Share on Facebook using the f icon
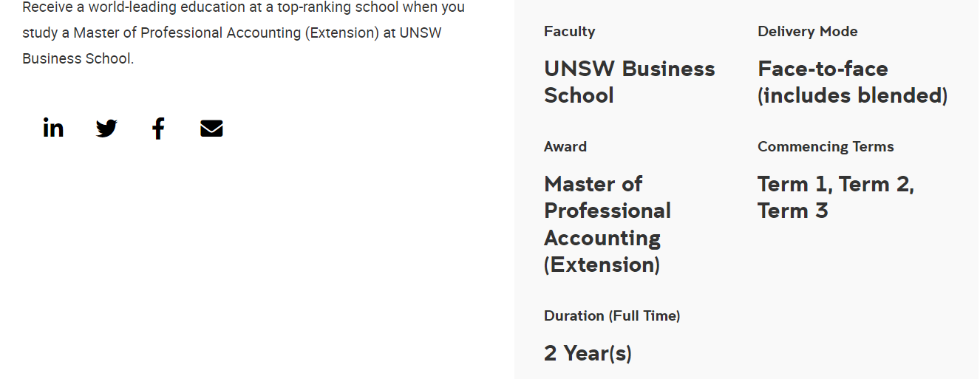Viewport: 980px width, 379px height. tap(158, 129)
